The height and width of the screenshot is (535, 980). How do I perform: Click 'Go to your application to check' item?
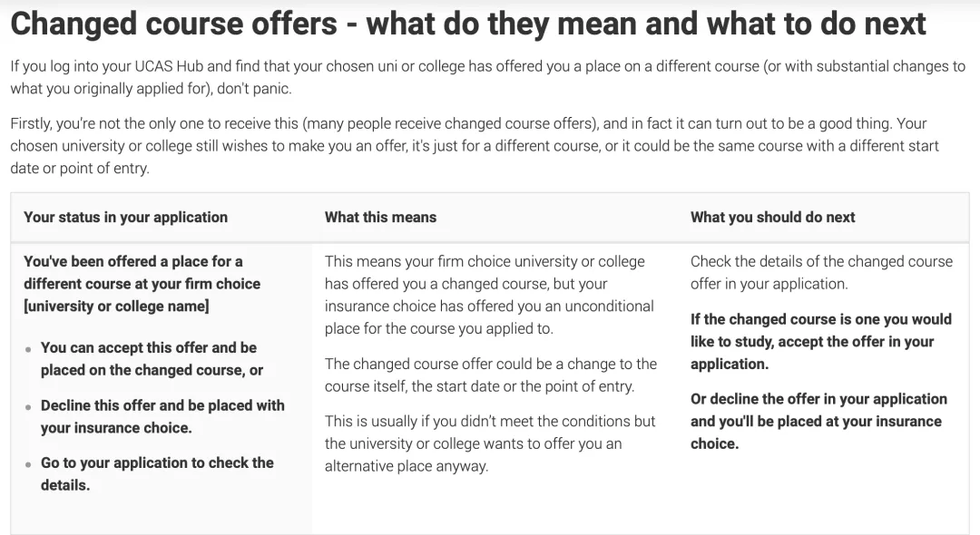pyautogui.click(x=157, y=474)
